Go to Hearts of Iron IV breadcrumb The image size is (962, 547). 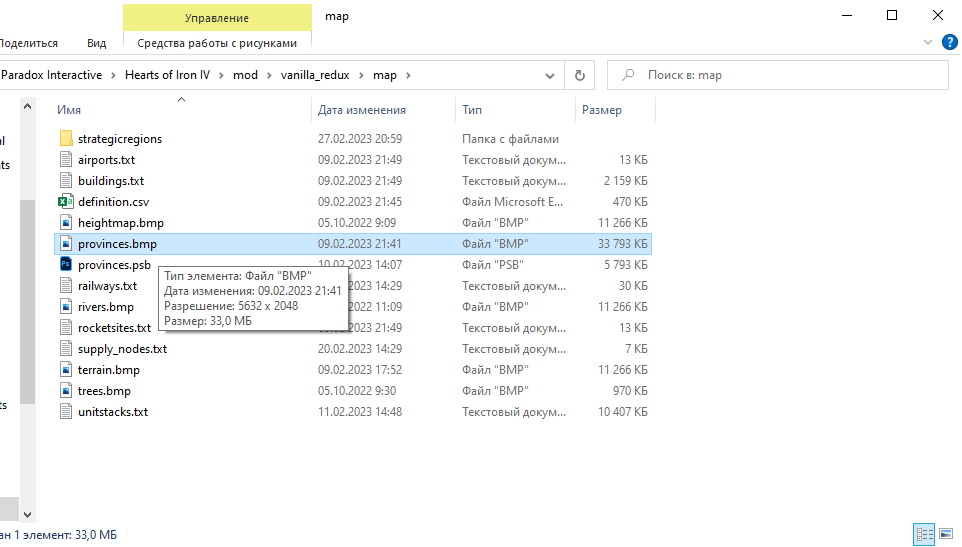tap(167, 75)
